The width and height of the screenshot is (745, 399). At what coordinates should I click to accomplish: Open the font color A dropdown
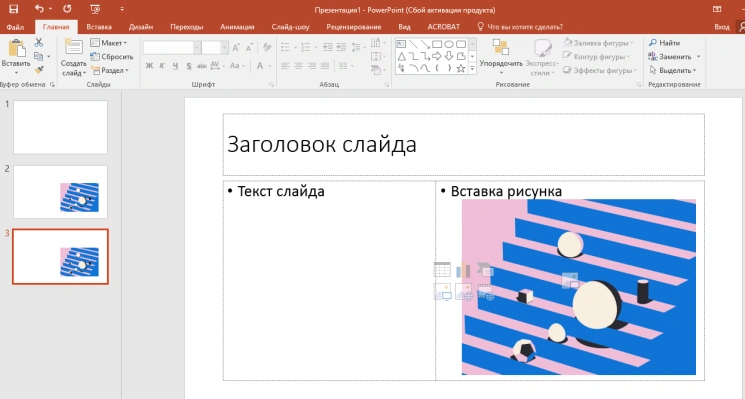point(269,66)
